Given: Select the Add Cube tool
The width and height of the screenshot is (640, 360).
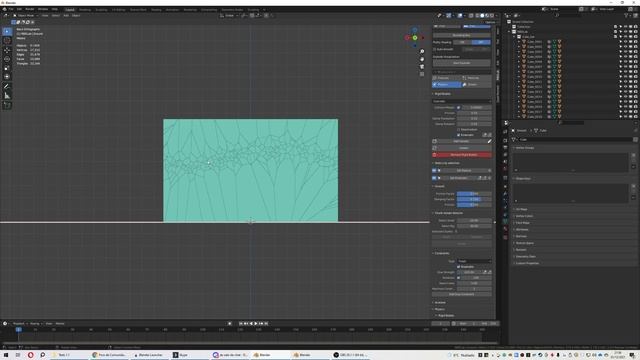Looking at the screenshot, I should 7,105.
